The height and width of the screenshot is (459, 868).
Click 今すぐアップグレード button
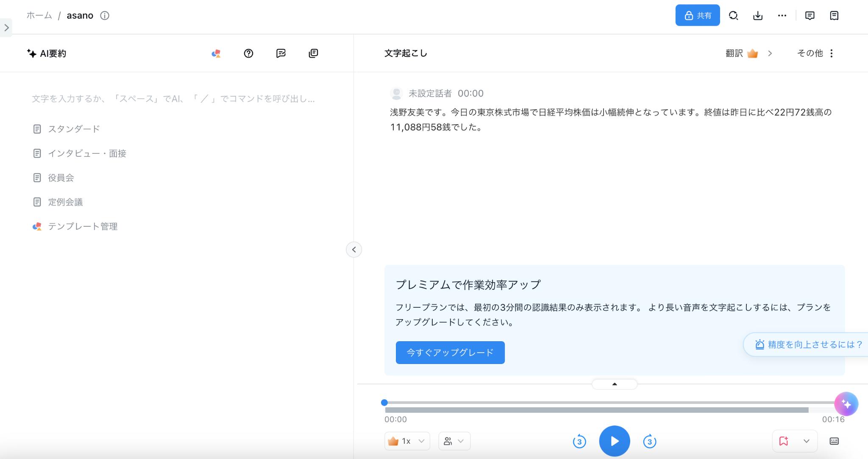450,353
